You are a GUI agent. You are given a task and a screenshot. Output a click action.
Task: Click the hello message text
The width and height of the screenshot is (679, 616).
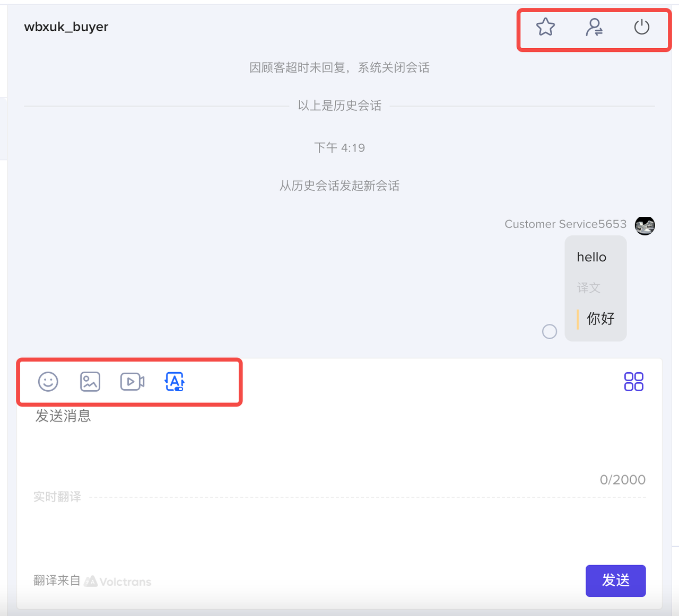(x=591, y=257)
